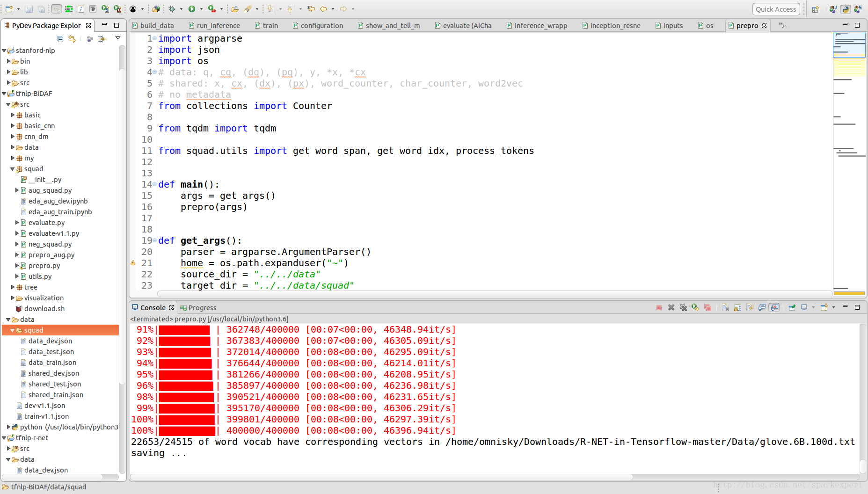Close the prepro editor tab

point(764,25)
